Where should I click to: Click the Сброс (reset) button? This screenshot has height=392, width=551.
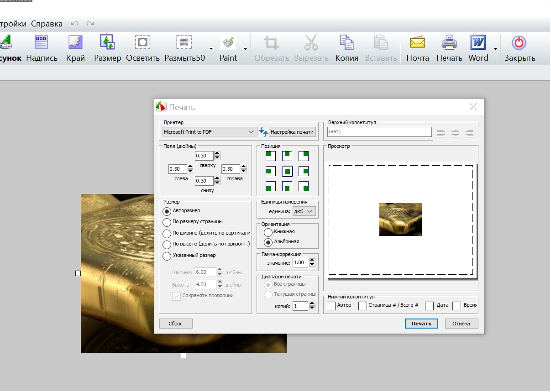[x=176, y=324]
